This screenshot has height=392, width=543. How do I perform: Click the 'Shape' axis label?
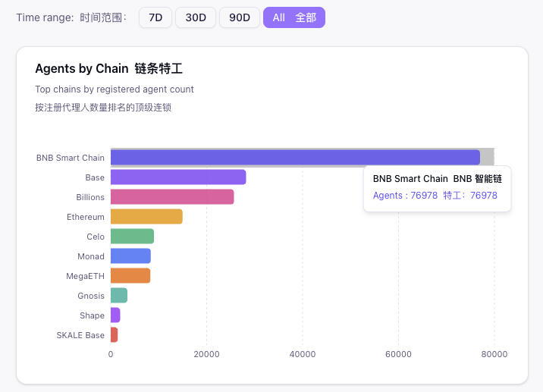point(92,316)
